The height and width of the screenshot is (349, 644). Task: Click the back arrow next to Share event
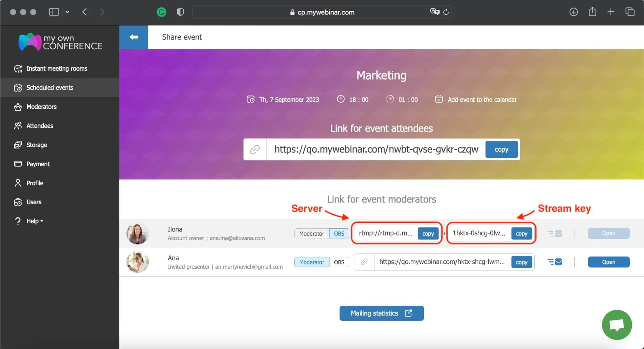(133, 37)
